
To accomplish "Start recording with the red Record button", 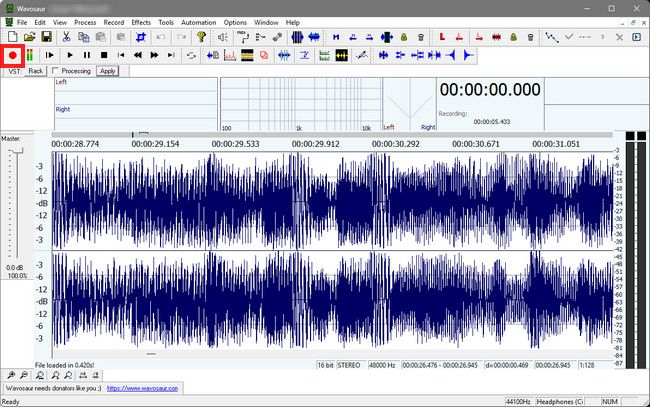I will point(12,55).
